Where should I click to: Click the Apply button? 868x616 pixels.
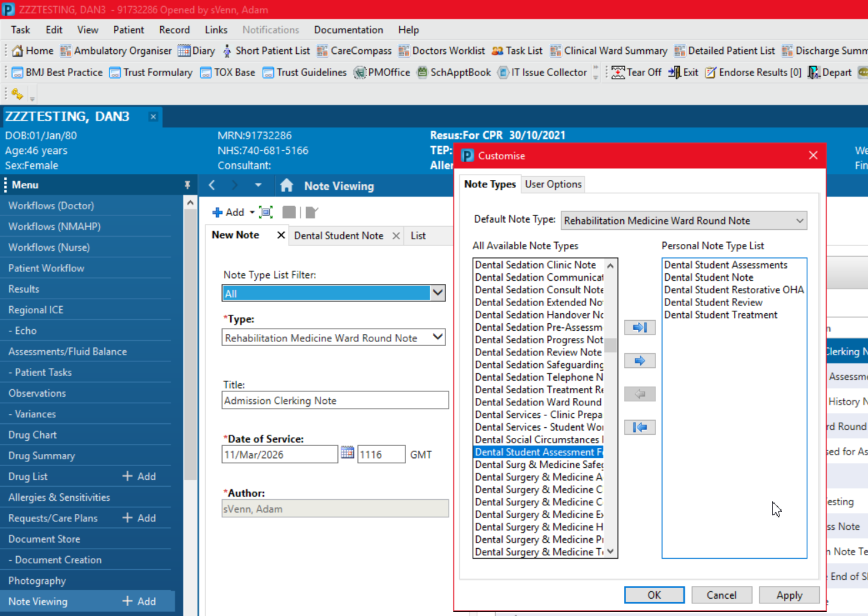coord(789,595)
